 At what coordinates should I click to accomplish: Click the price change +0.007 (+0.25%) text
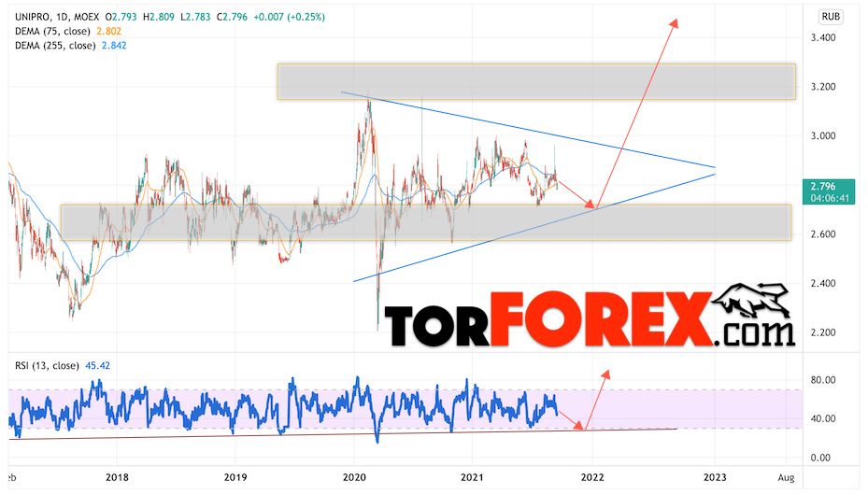point(289,17)
